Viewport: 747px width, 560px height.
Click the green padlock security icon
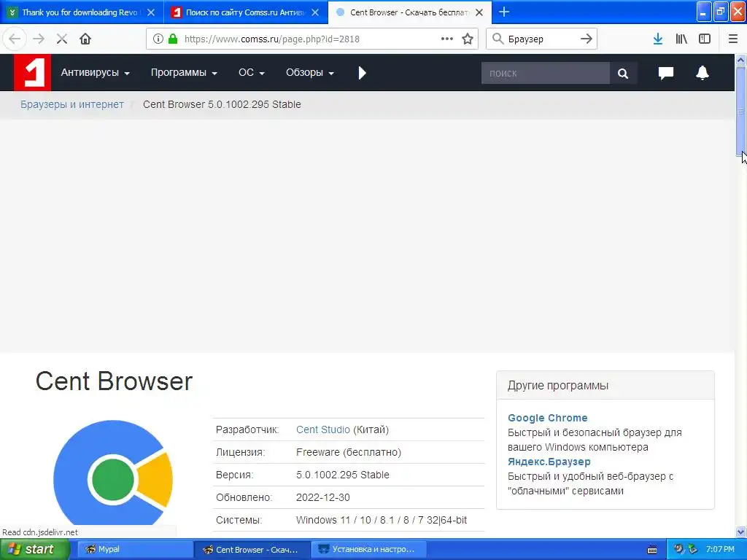tap(173, 39)
